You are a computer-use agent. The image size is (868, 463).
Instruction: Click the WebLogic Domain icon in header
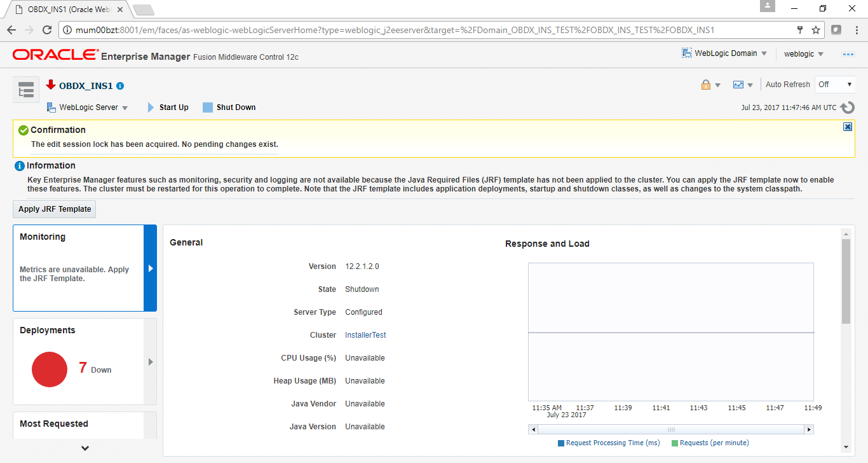(687, 53)
